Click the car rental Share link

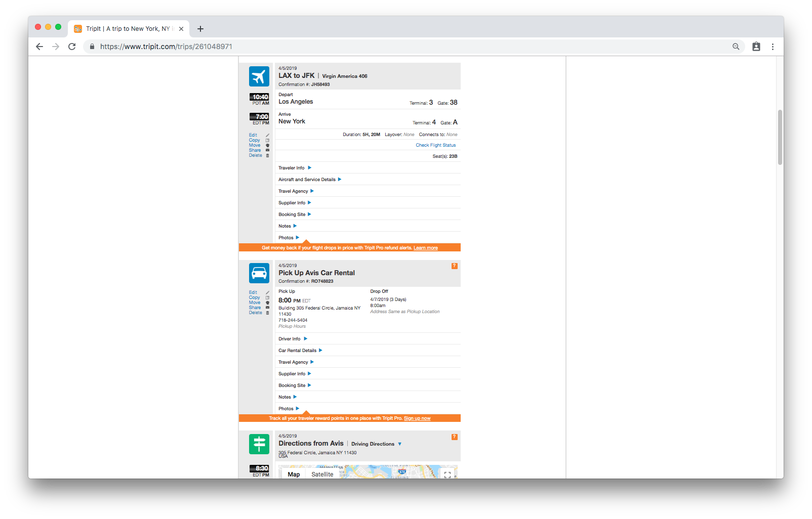(255, 308)
